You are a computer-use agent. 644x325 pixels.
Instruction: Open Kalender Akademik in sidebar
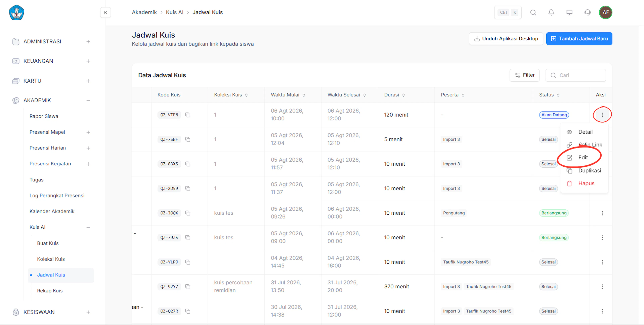tap(52, 211)
